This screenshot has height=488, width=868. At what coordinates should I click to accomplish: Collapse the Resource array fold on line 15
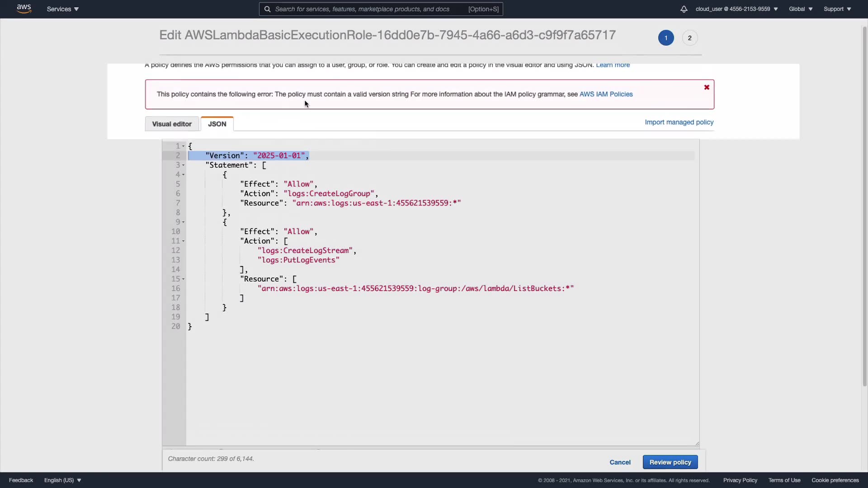point(183,279)
